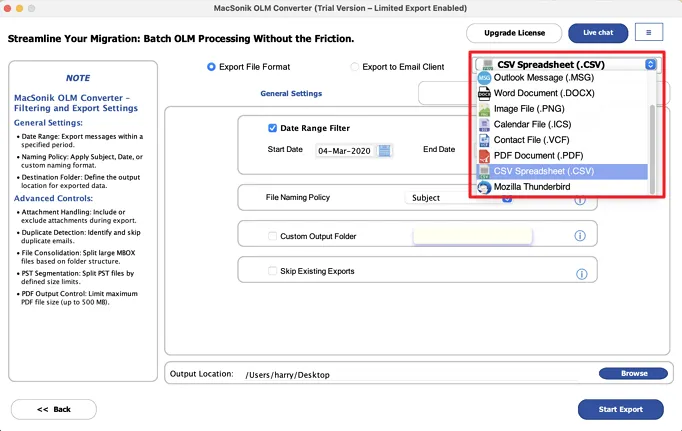The height and width of the screenshot is (431, 682).
Task: Show info for File Naming Policy
Action: coord(580,200)
